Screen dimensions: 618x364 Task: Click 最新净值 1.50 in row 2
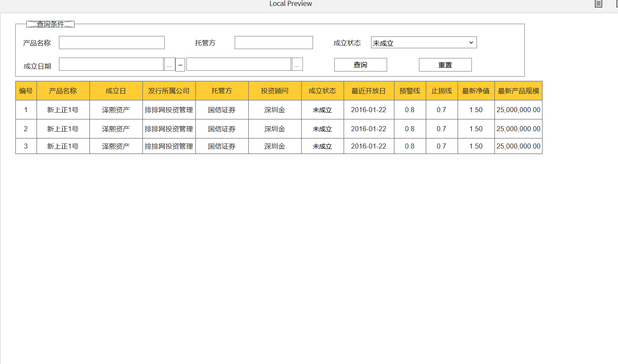476,129
